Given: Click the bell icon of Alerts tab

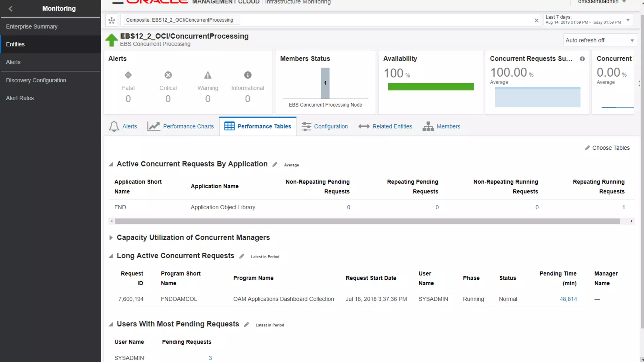Looking at the screenshot, I should click(114, 126).
